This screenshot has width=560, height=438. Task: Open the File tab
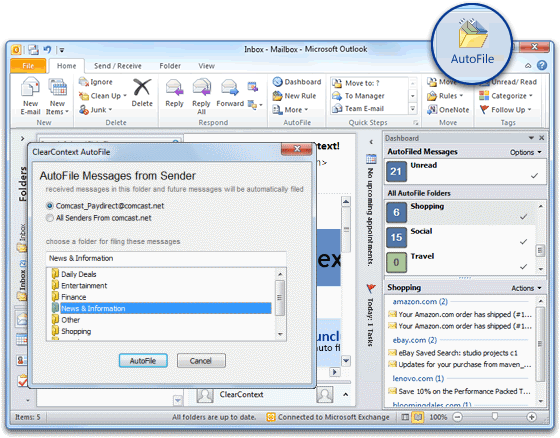[28, 66]
